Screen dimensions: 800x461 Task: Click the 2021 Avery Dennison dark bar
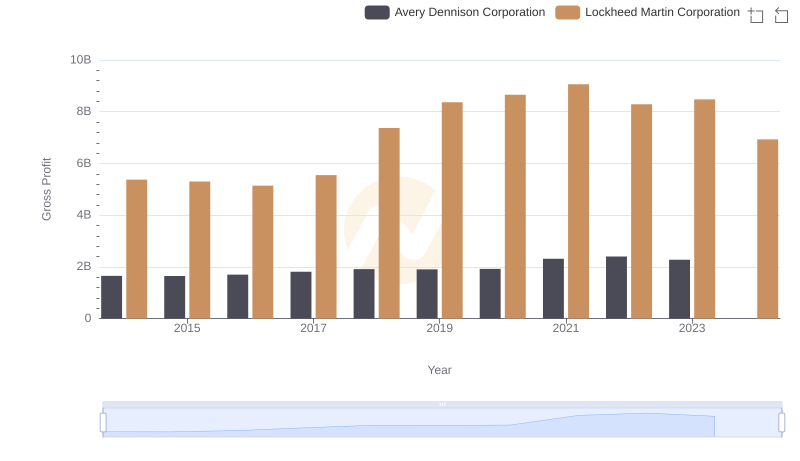click(554, 289)
